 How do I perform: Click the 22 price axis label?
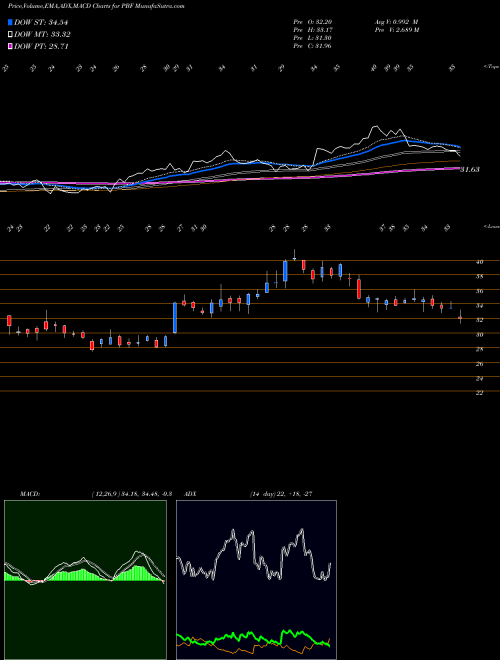point(479,393)
